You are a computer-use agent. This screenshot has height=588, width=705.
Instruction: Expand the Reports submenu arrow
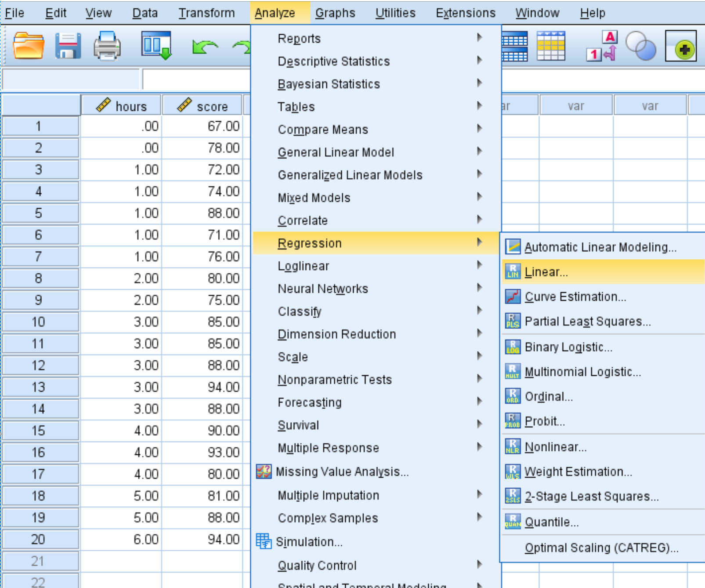(480, 38)
